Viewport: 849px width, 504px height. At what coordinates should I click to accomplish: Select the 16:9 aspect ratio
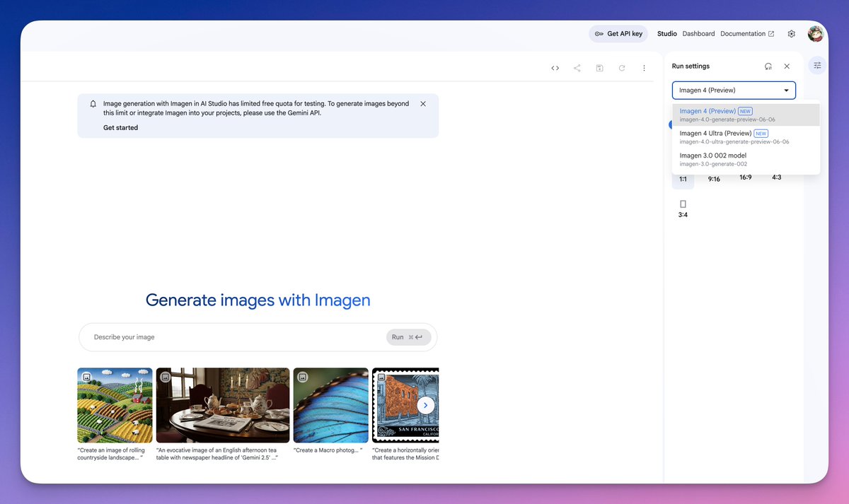pyautogui.click(x=746, y=177)
